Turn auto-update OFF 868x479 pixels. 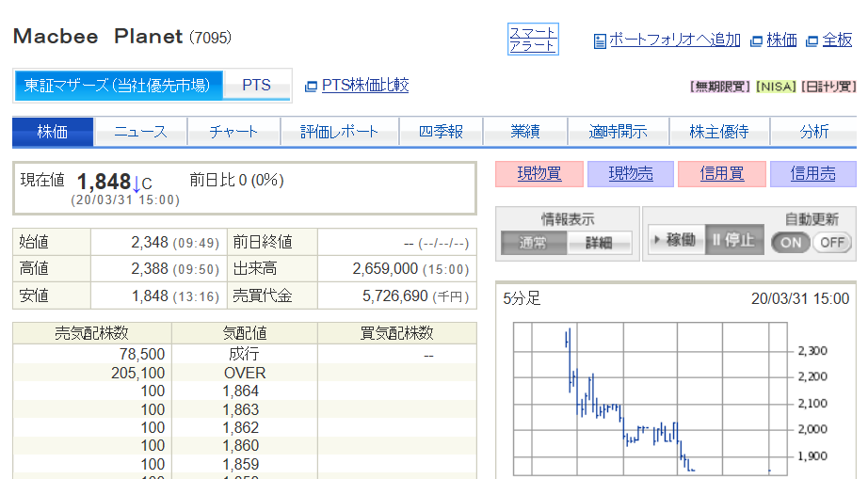tap(832, 242)
